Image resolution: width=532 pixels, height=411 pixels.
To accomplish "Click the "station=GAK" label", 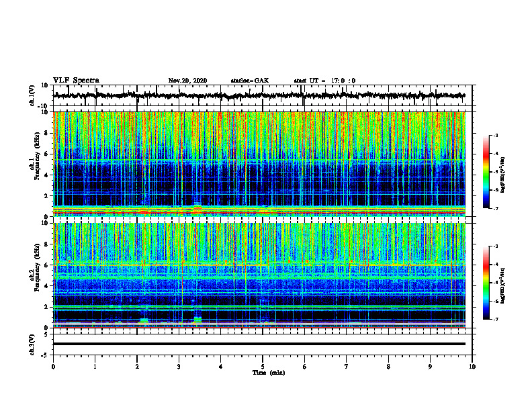I will point(250,81).
